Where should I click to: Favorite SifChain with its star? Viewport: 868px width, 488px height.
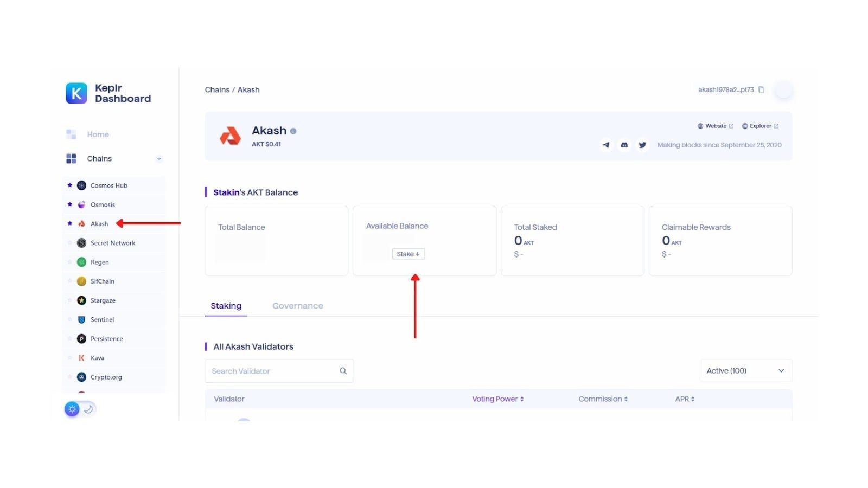69,281
